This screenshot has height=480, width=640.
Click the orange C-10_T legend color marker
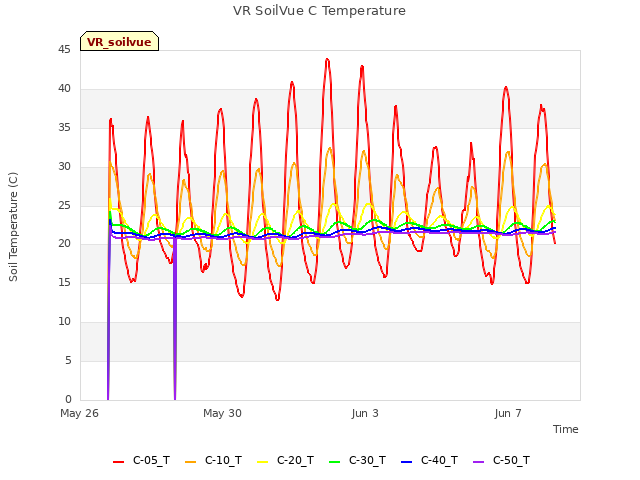190,462
